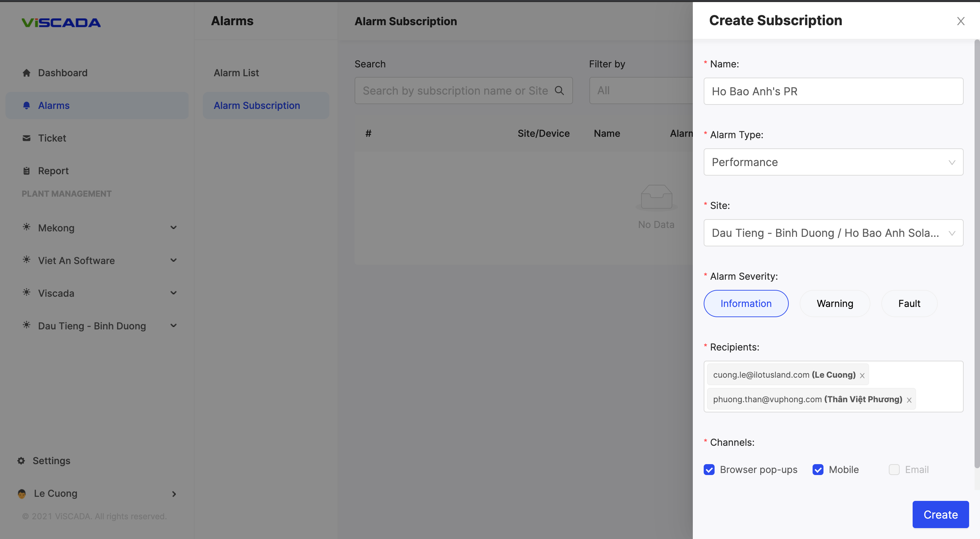The image size is (980, 539).
Task: Choose the Fault severity button
Action: 909,304
